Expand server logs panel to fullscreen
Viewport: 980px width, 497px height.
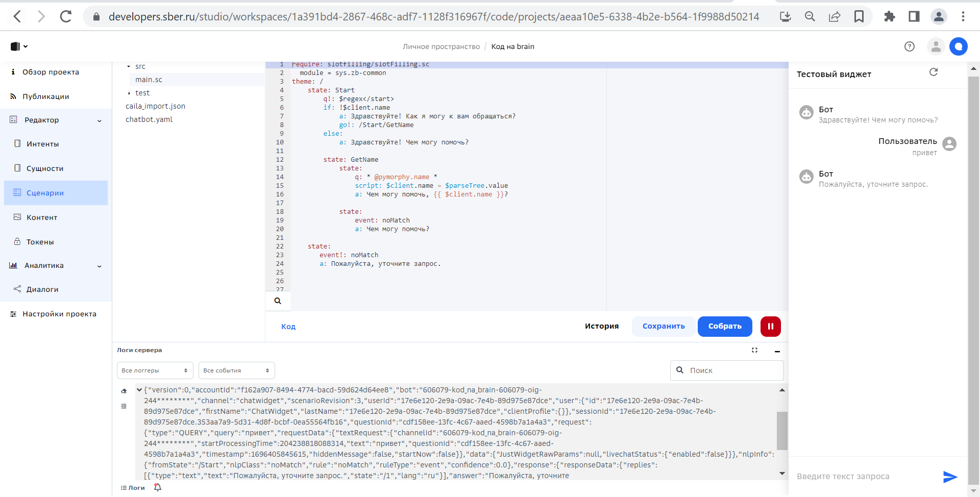(x=755, y=350)
